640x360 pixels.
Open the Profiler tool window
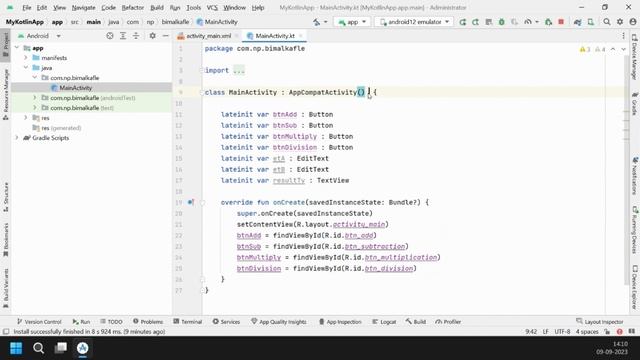448,322
